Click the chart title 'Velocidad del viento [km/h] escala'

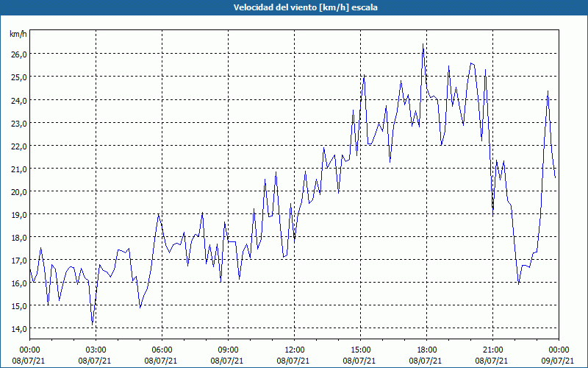coord(305,7)
